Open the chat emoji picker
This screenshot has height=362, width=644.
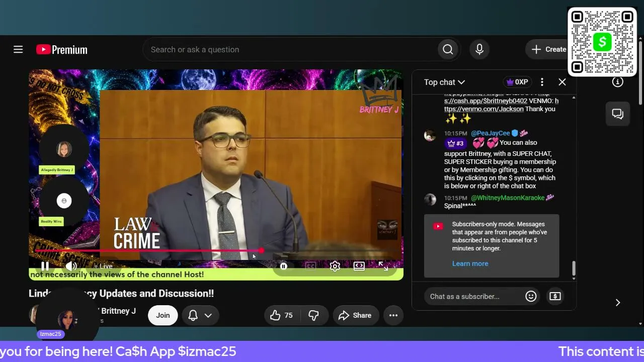pyautogui.click(x=531, y=296)
